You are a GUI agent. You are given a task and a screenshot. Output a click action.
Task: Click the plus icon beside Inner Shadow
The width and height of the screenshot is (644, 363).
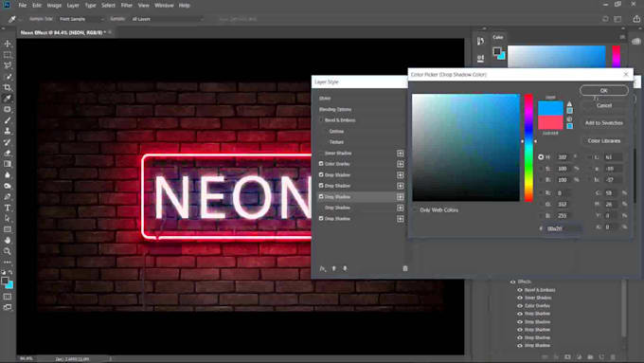400,154
